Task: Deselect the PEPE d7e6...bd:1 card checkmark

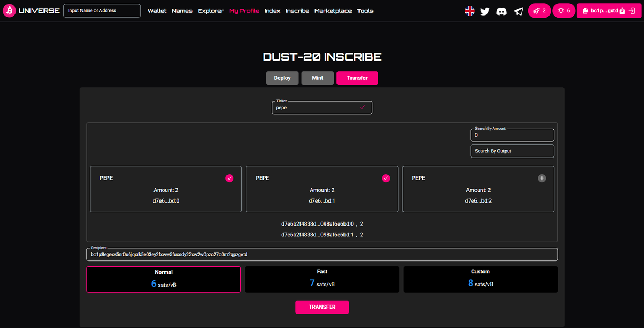Action: click(385, 178)
